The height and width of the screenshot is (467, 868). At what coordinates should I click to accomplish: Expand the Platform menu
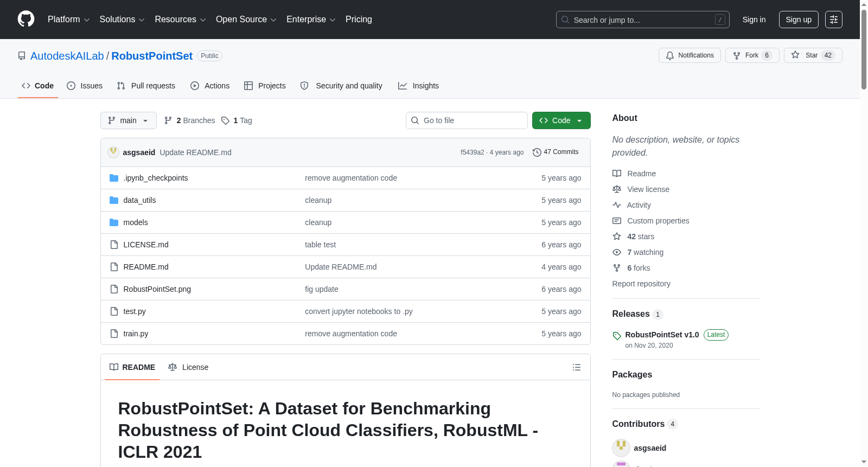[x=68, y=20]
